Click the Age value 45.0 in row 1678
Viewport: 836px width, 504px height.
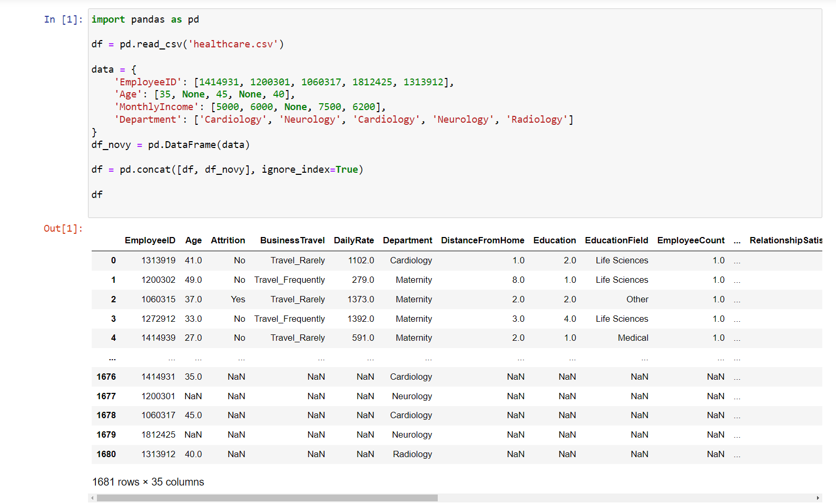tap(193, 415)
